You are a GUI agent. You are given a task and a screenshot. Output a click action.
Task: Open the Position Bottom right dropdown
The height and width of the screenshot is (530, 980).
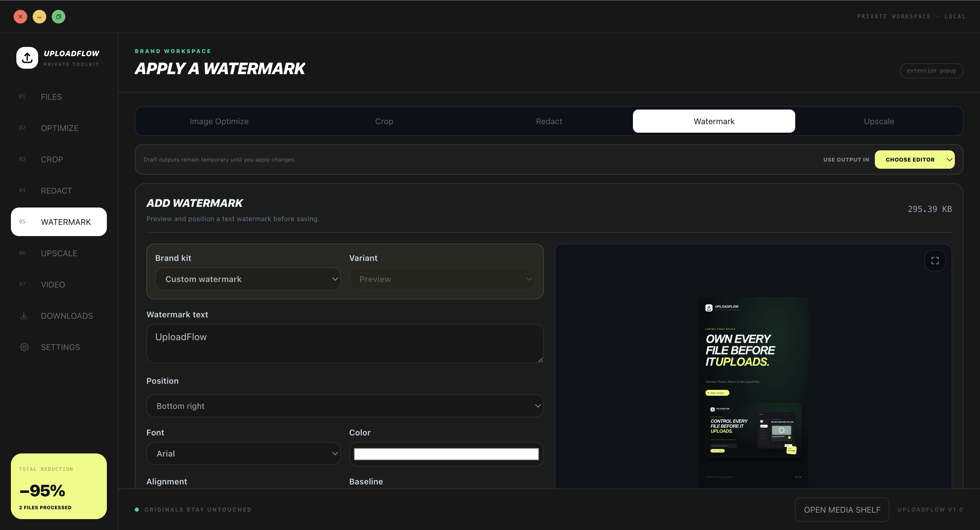(345, 406)
